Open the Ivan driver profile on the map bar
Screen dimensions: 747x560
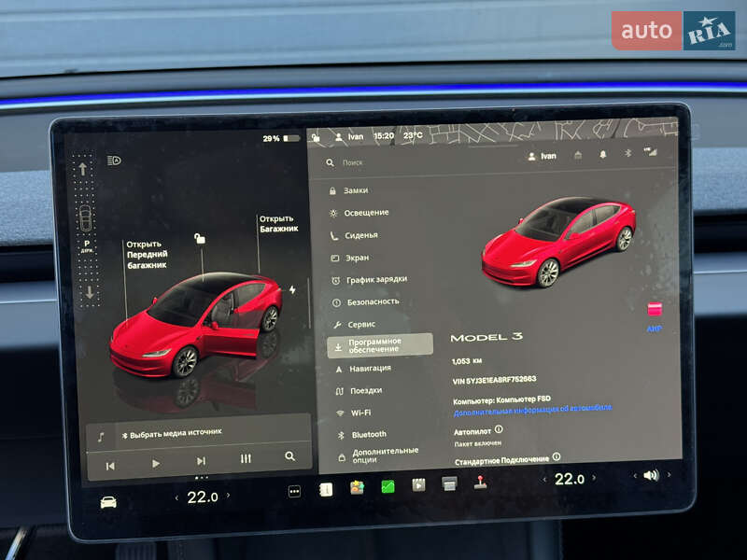tap(349, 137)
